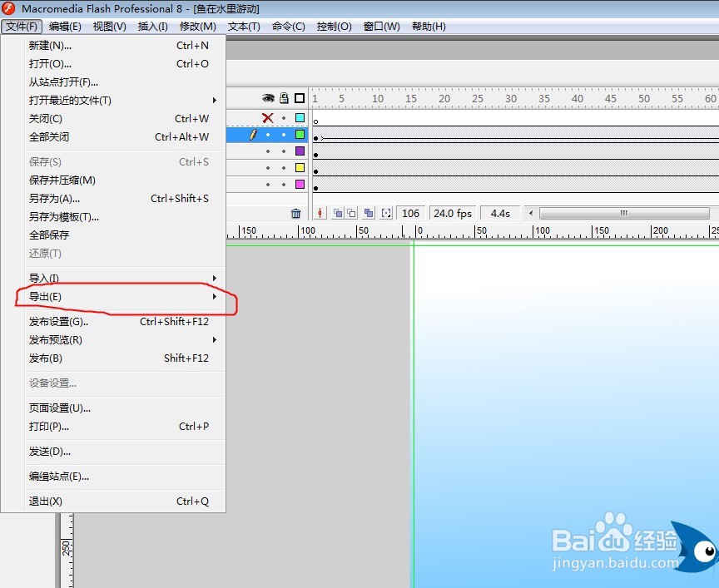Choose 发布(B) menu entry
Viewport: 719px width, 588px height.
(x=124, y=358)
